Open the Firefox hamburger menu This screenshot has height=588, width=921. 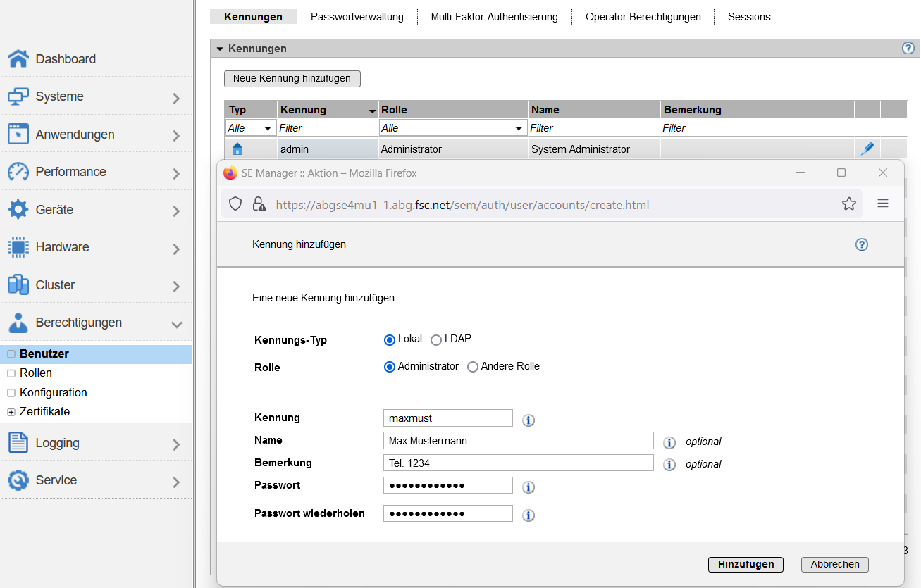[x=882, y=204]
